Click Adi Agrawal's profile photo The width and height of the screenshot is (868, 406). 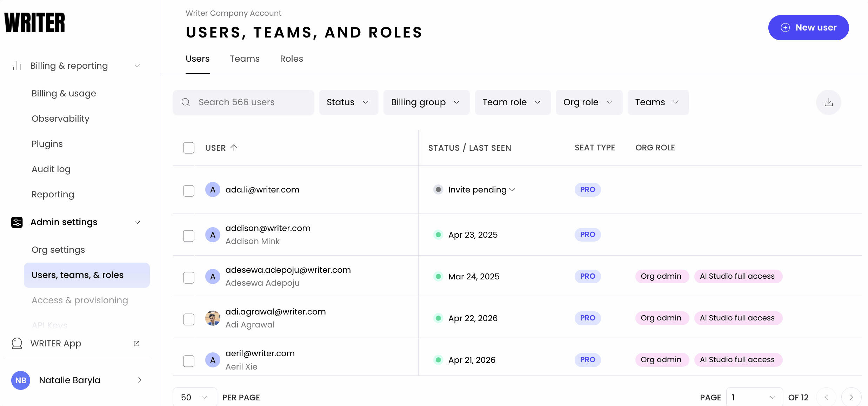click(213, 318)
